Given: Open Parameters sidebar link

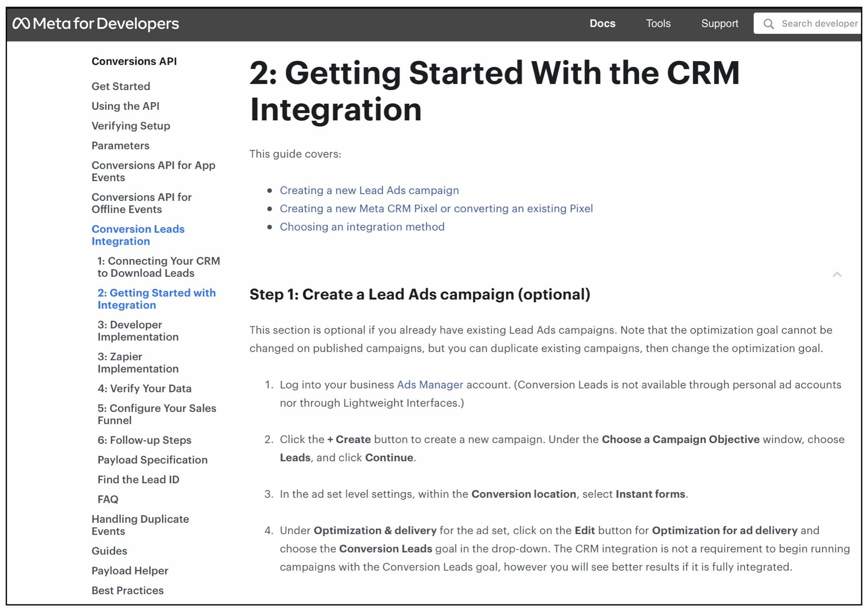Looking at the screenshot, I should click(x=120, y=146).
